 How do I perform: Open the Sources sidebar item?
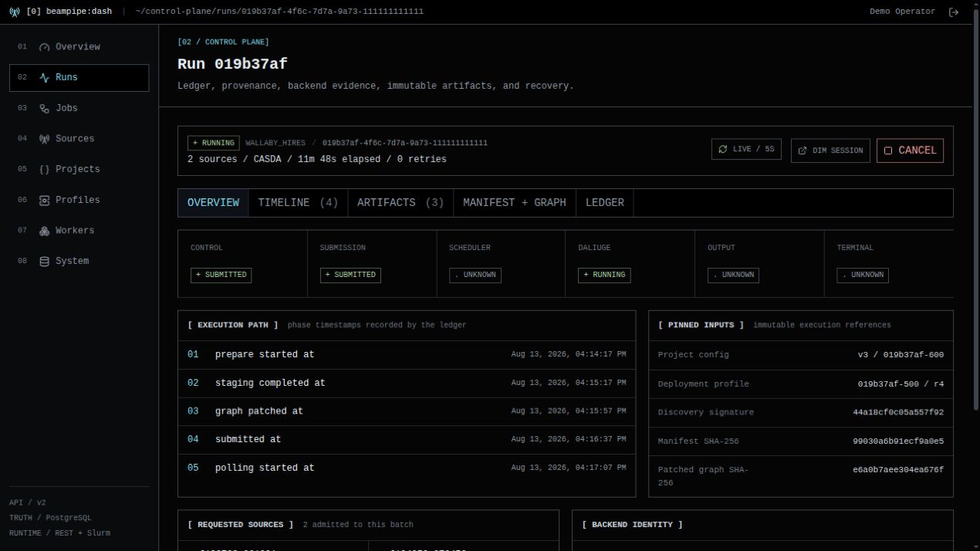[x=79, y=139]
